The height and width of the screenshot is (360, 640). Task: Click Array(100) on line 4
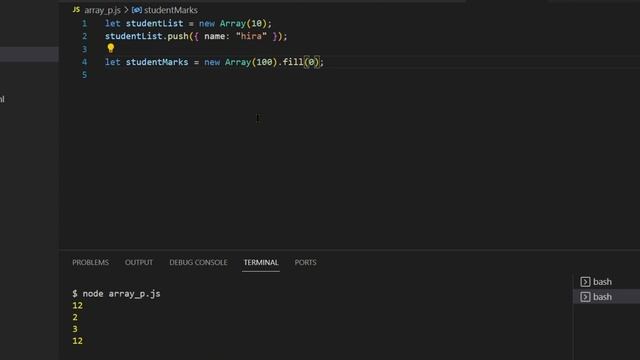(251, 62)
